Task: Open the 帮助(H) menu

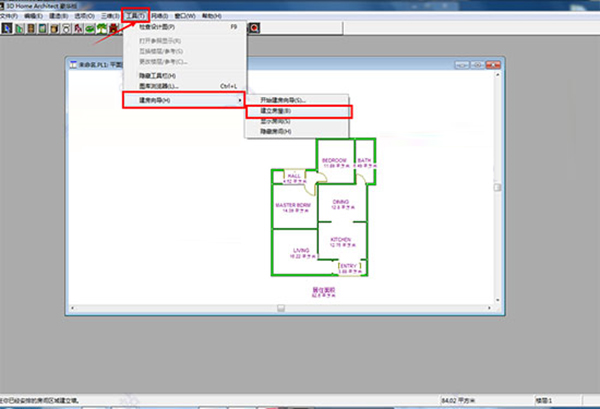Action: click(x=212, y=16)
